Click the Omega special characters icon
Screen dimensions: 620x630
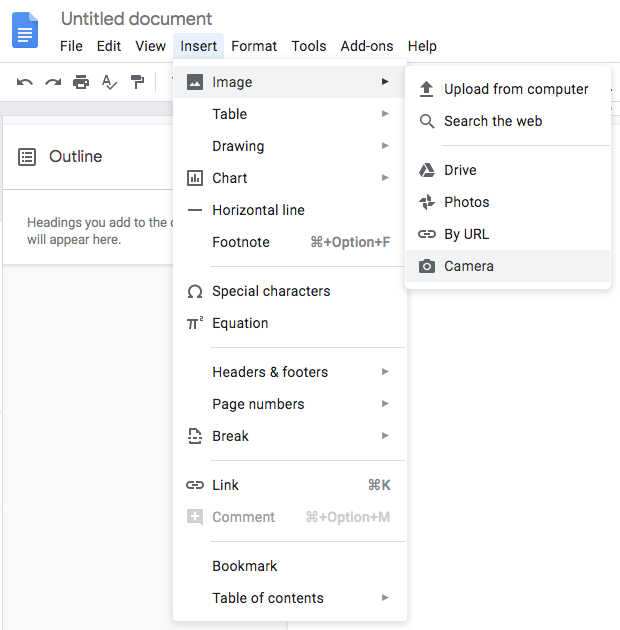pyautogui.click(x=195, y=291)
